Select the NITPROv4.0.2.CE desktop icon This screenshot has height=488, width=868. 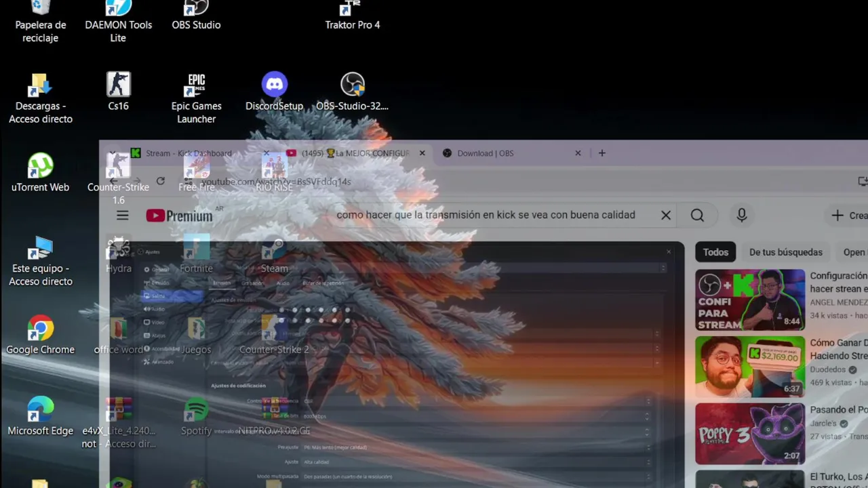[274, 416]
